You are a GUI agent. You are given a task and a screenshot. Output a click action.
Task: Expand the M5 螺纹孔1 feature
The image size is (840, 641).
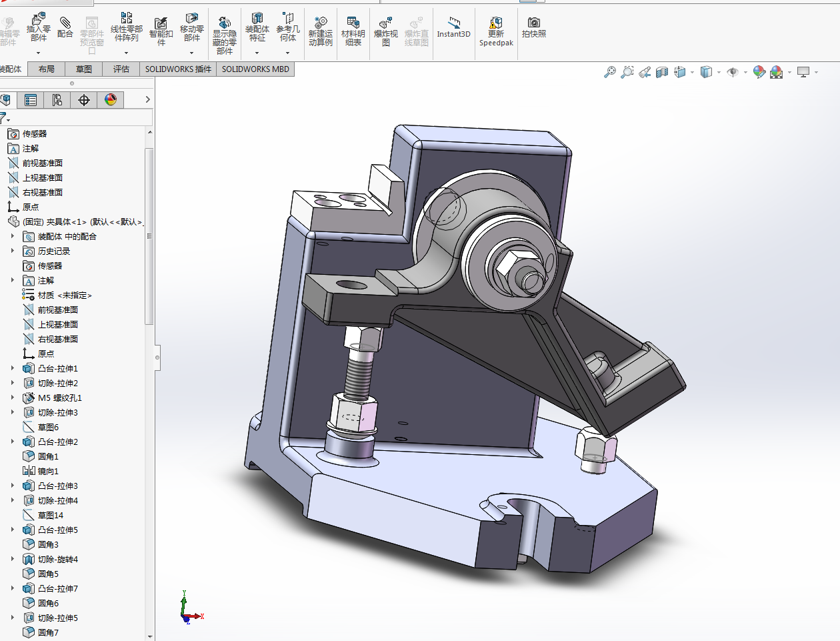tap(12, 398)
